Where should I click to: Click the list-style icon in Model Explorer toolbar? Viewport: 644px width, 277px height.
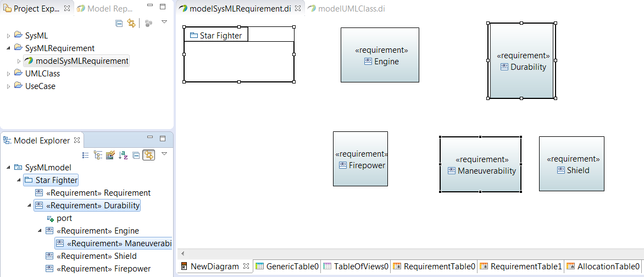[86, 155]
